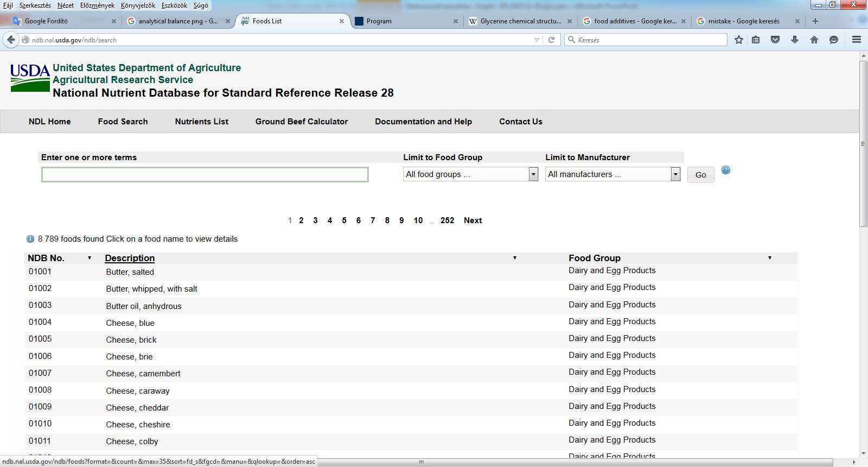Click NDB number 01005 cell
868x467 pixels.
click(x=40, y=339)
